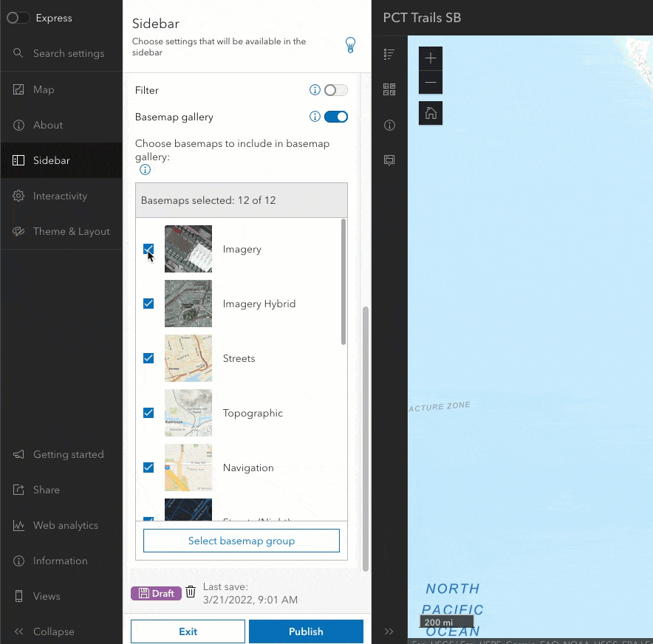Click the lightbulb tips icon in the Sidebar panel
This screenshot has width=653, height=644.
[350, 44]
